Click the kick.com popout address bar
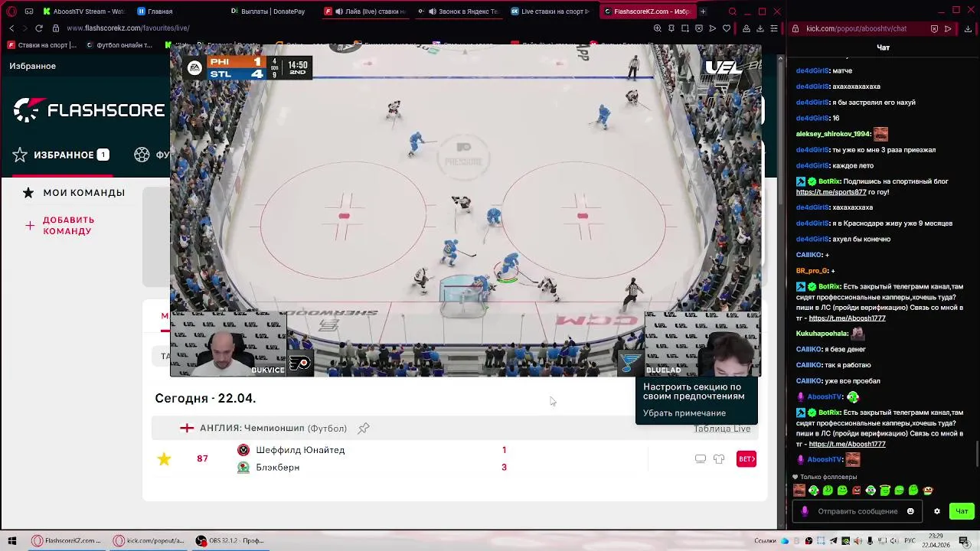The width and height of the screenshot is (980, 551). tap(857, 28)
